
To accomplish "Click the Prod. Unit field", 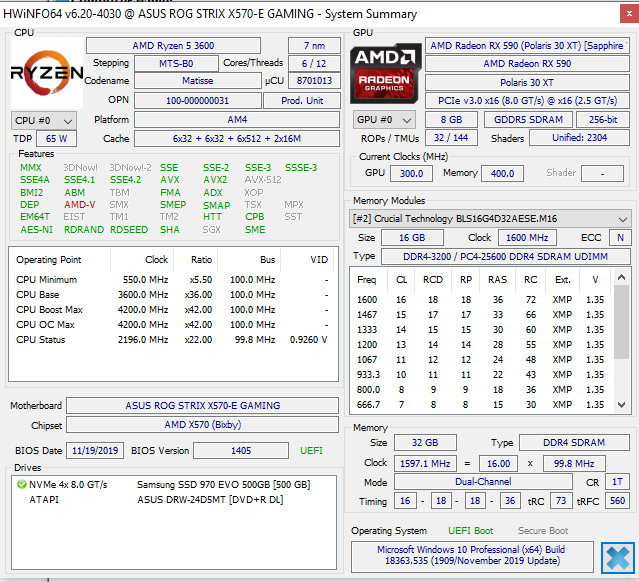I will coord(302,100).
